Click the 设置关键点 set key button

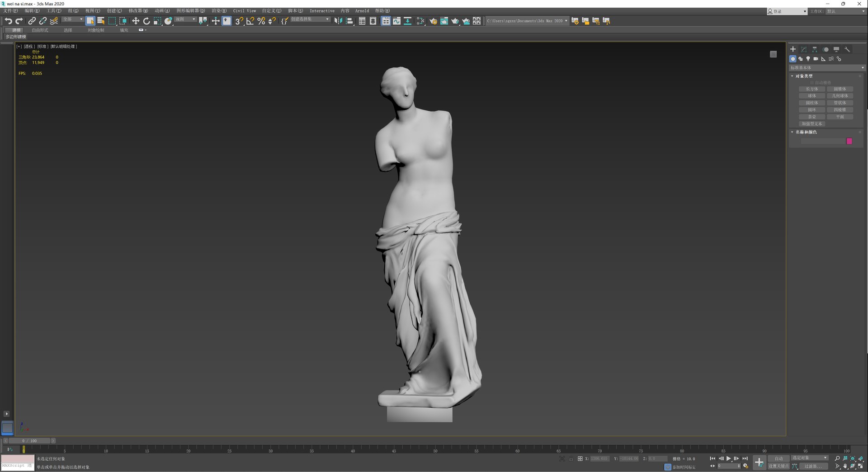(x=778, y=466)
